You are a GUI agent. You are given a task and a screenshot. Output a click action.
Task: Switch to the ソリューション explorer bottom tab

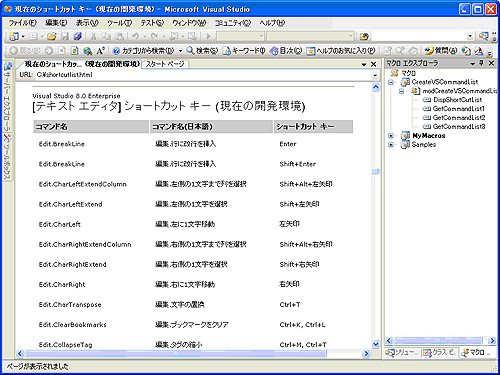402,352
